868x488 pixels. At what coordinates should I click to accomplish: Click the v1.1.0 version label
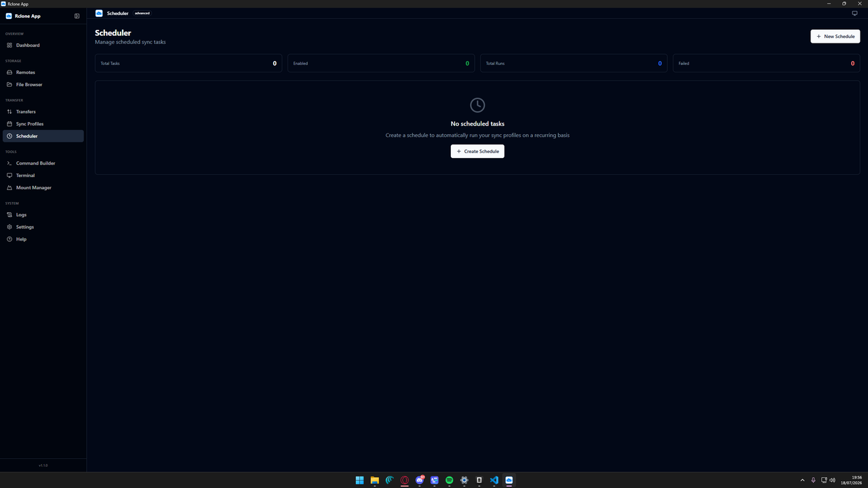tap(43, 466)
